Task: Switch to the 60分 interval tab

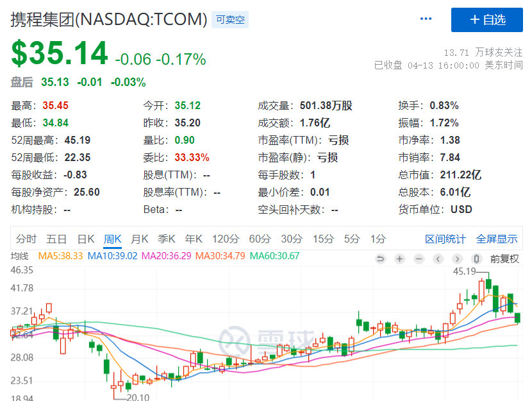Action: (x=260, y=239)
